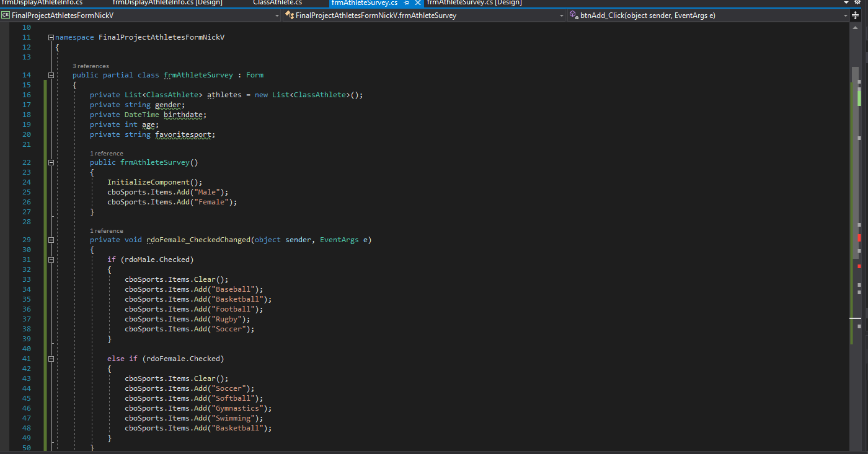Collapse the frmAthleteSurvey class at line 14
Image resolution: width=868 pixels, height=454 pixels.
(51, 76)
